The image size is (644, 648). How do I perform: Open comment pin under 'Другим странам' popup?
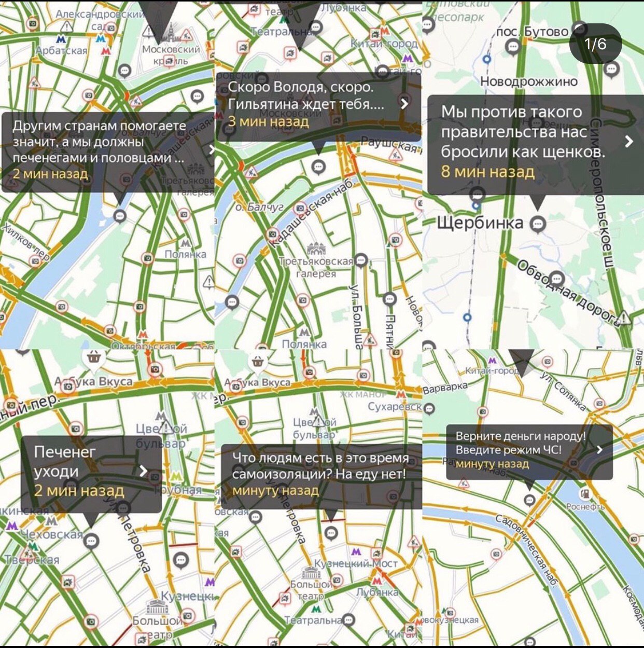pyautogui.click(x=120, y=215)
